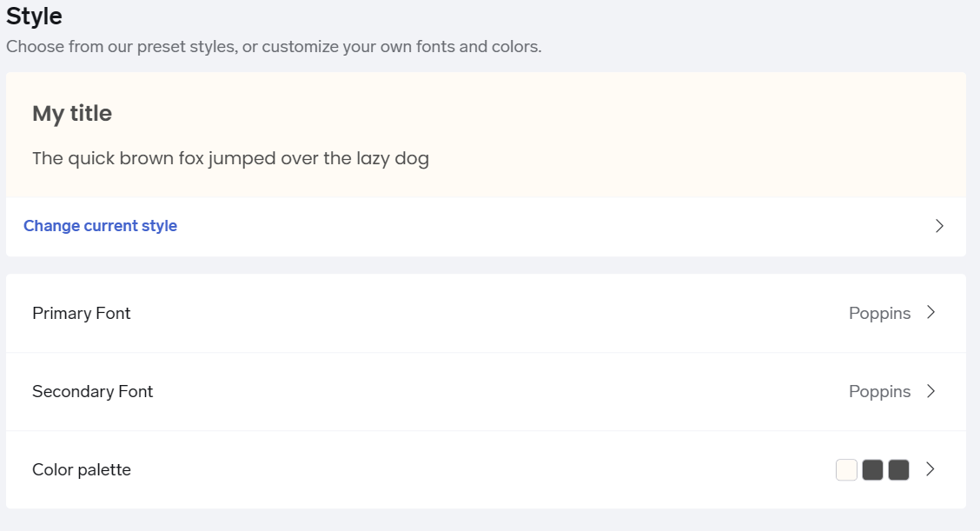Viewport: 980px width, 531px height.
Task: Expand the Secondary Font chevron arrow
Action: coord(930,391)
